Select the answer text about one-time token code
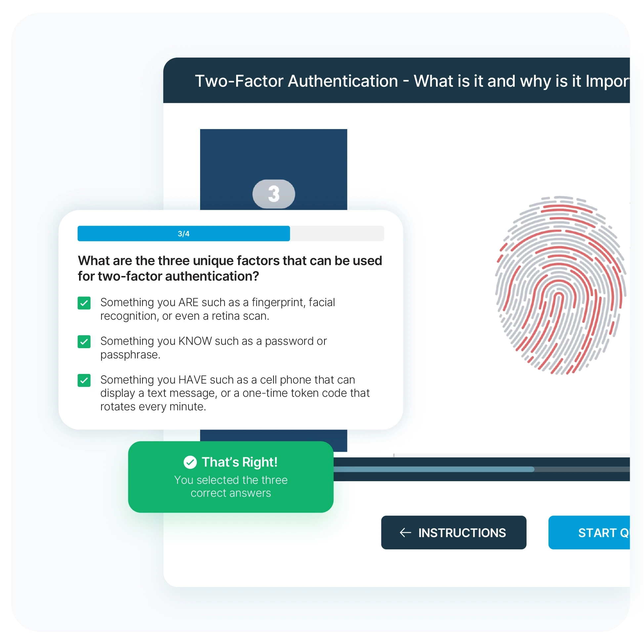The height and width of the screenshot is (644, 644). coord(235,393)
